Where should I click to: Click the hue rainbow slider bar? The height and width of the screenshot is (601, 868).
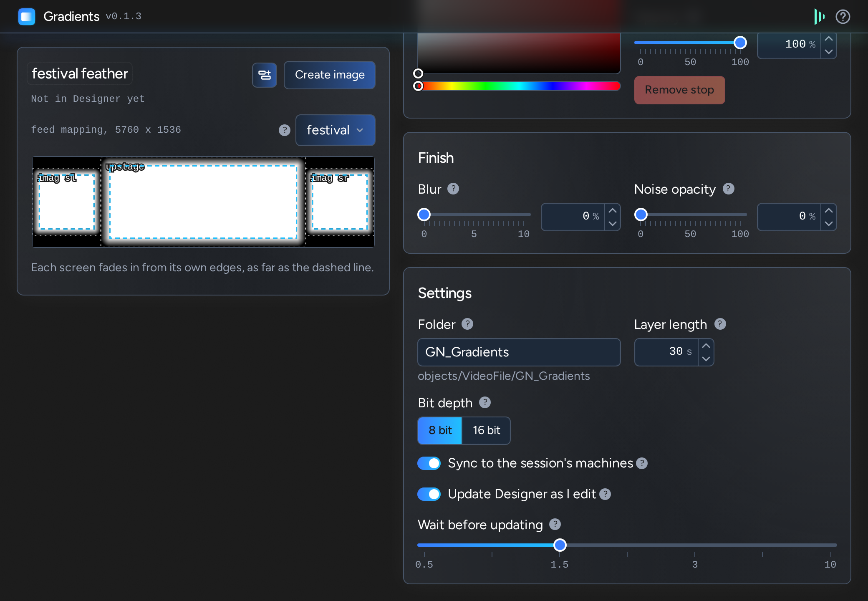pyautogui.click(x=519, y=86)
